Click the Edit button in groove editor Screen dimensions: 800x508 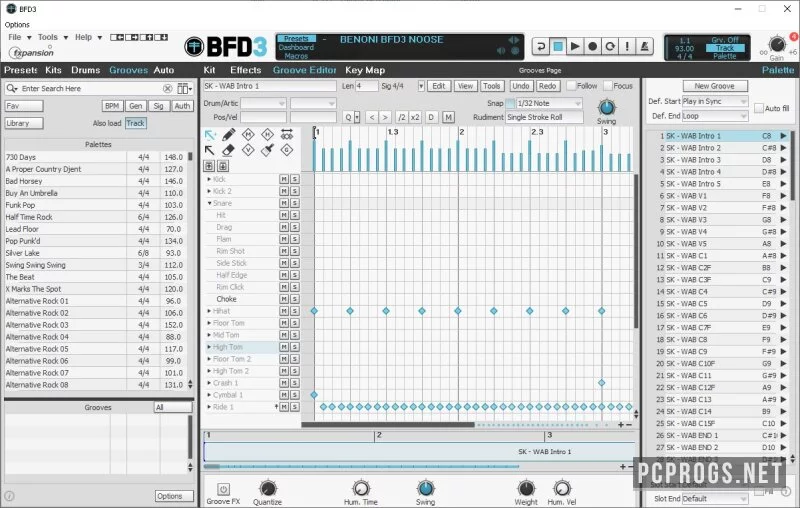(439, 86)
